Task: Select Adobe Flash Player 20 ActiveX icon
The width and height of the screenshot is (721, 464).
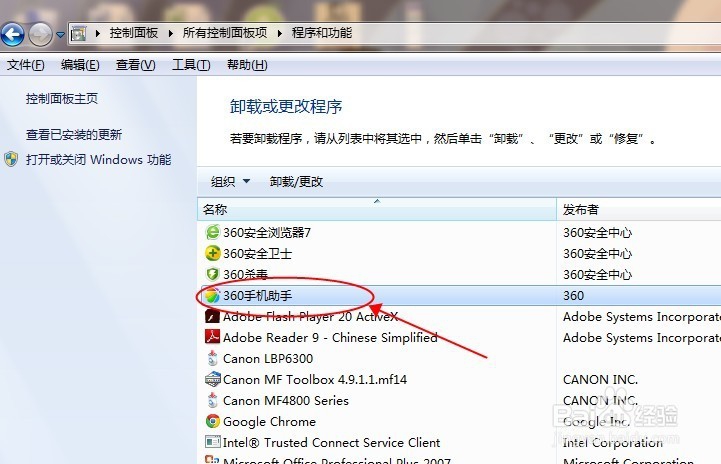Action: tap(212, 316)
